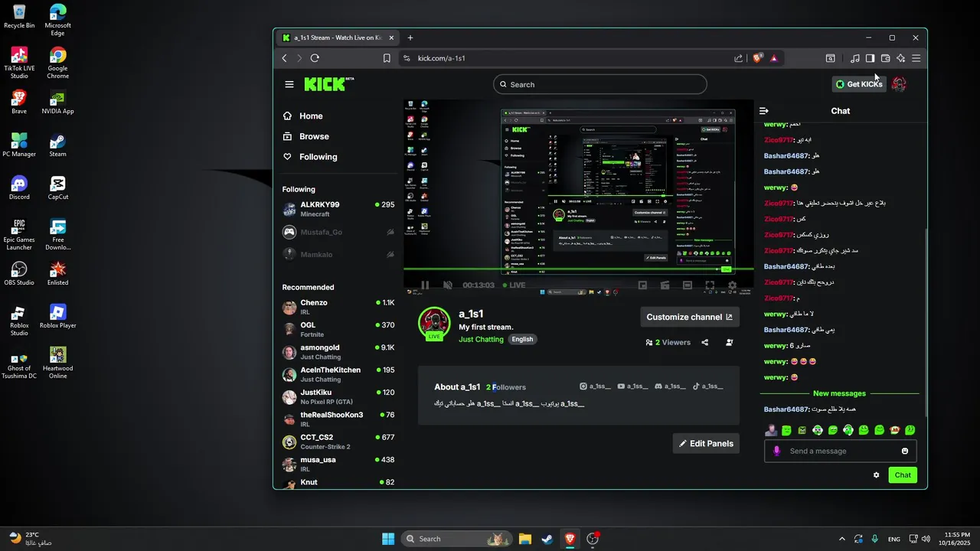Open CCT_CS2 Counter-Strike 2 channel
Screen dimensions: 980x551
click(x=338, y=442)
